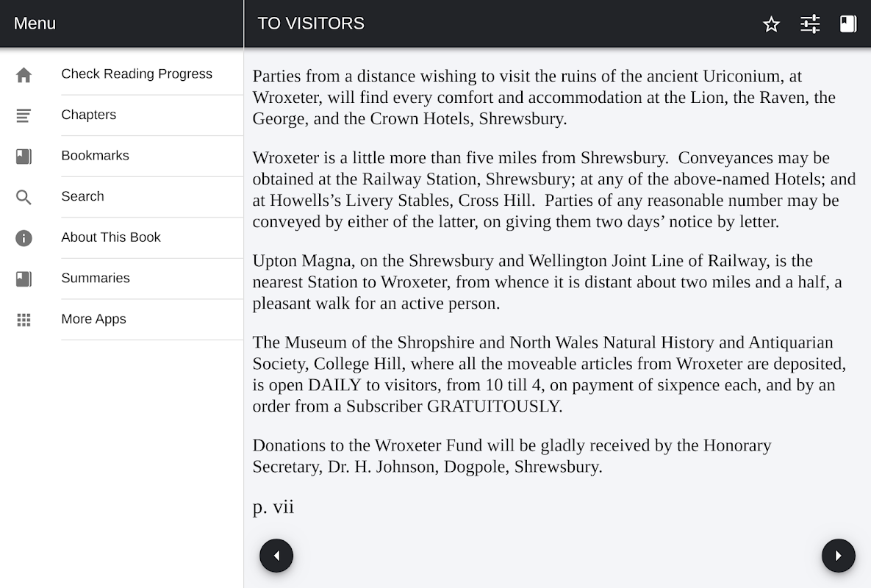Open the Bookmarks menu item
Viewport: 871px width, 588px height.
tap(96, 156)
